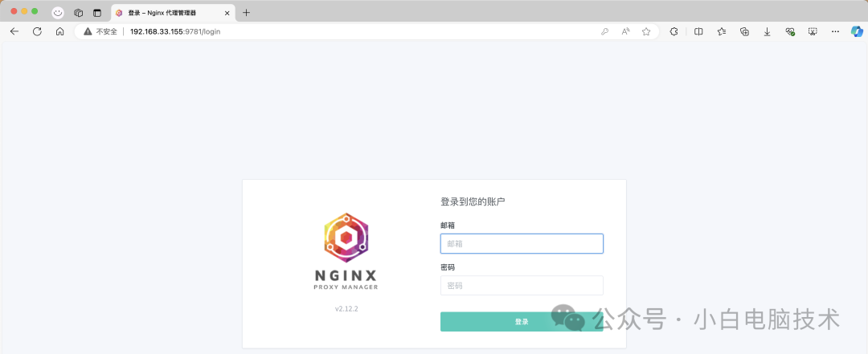Screen dimensions: 868x354
Task: Click the browser back arrow
Action: click(x=14, y=31)
